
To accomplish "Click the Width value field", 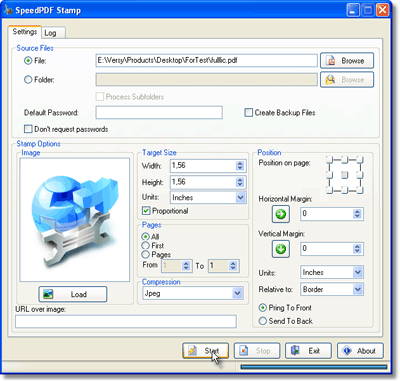I will pyautogui.click(x=203, y=166).
